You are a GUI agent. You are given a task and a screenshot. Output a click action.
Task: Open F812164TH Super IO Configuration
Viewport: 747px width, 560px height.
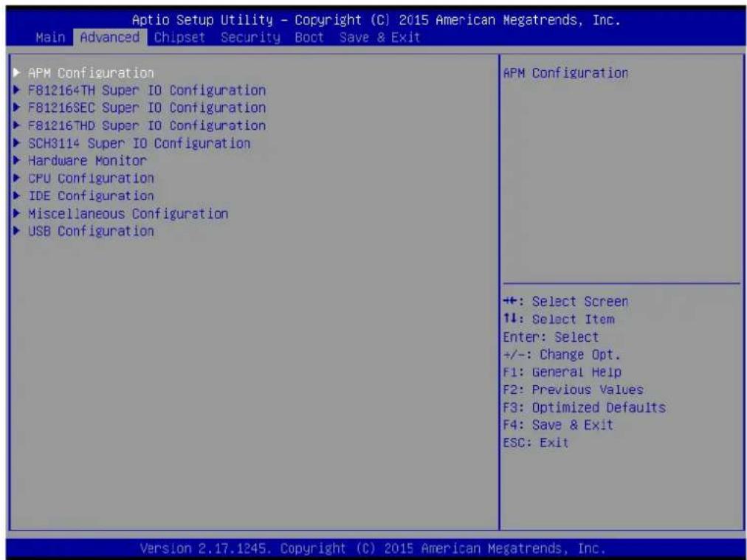click(147, 90)
